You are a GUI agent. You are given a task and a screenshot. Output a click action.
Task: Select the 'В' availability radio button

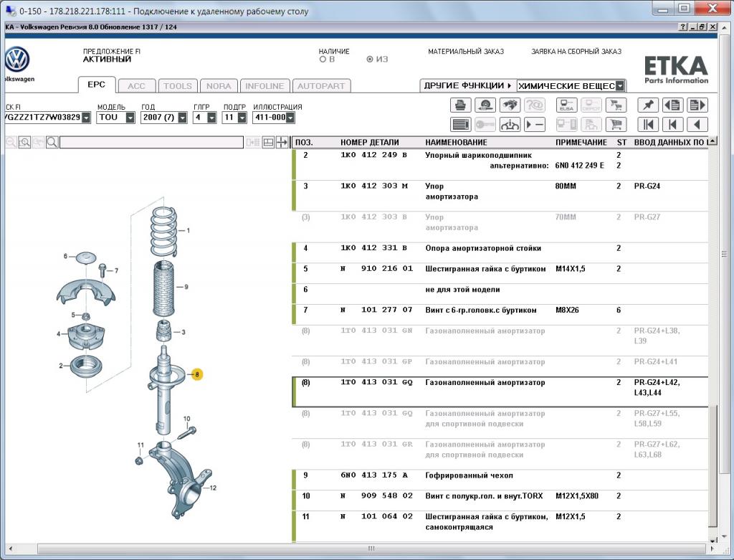pos(323,60)
